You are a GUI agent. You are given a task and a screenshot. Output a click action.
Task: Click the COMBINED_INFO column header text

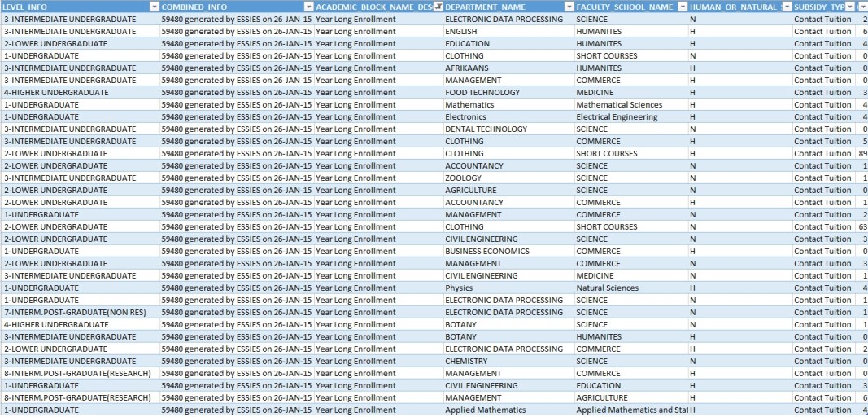click(194, 7)
